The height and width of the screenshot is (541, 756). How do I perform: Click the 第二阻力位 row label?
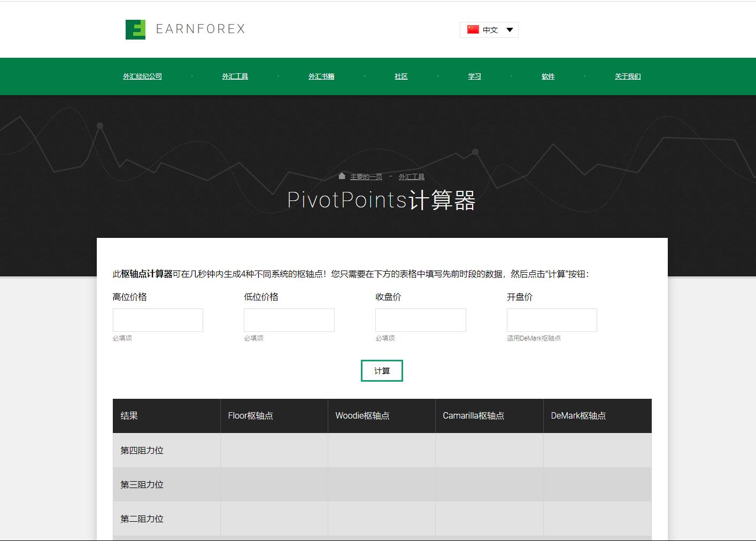[142, 519]
